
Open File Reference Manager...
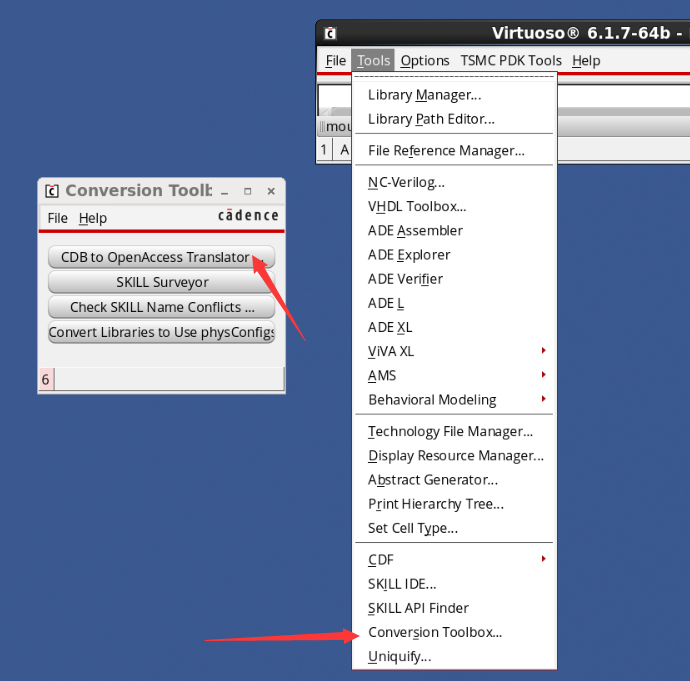[454, 150]
